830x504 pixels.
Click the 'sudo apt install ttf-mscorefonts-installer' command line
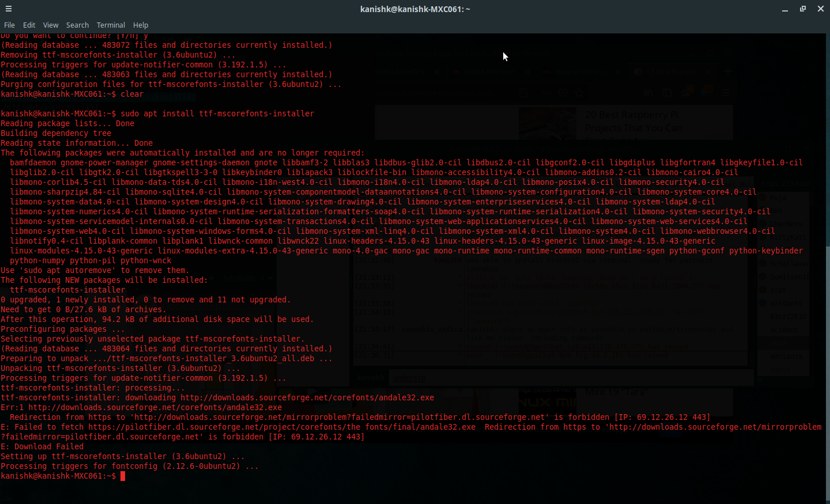click(x=157, y=114)
